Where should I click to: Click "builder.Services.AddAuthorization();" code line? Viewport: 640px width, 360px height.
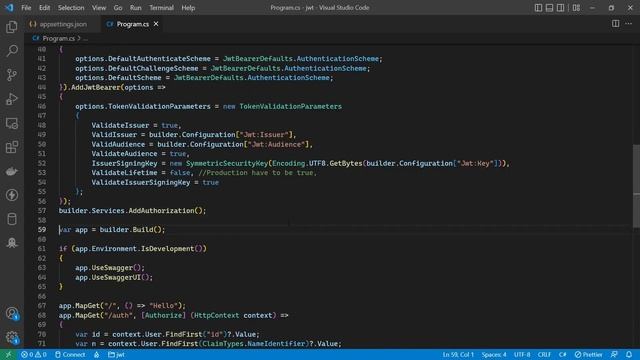coord(132,211)
